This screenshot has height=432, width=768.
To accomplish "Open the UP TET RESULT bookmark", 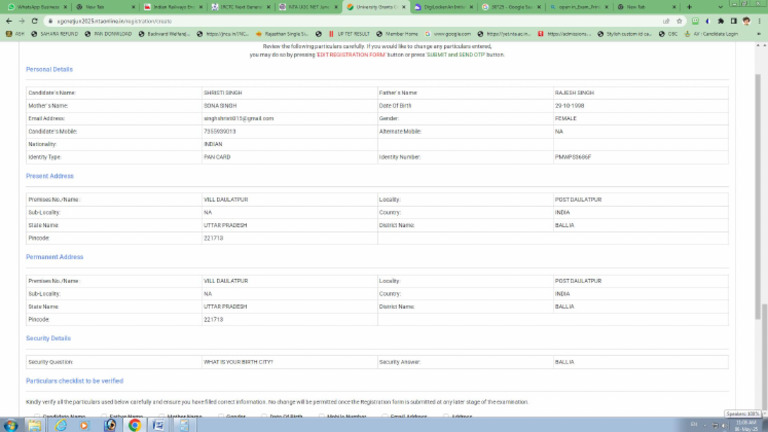I will [349, 34].
